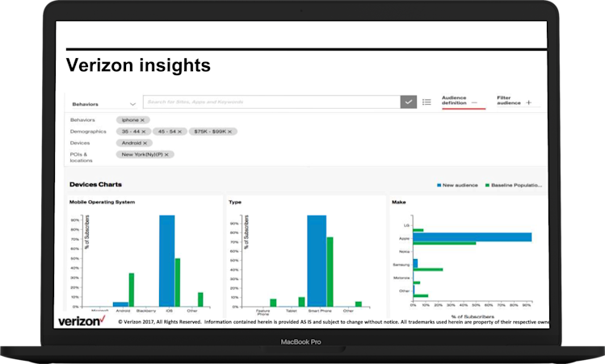Click the LG label in Make chart

click(x=406, y=225)
